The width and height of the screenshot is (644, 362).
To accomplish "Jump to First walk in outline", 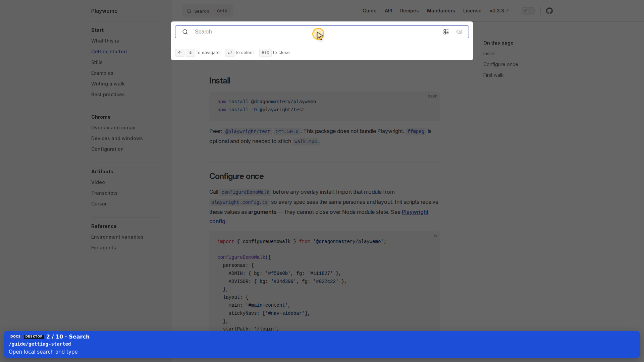I will [x=493, y=75].
